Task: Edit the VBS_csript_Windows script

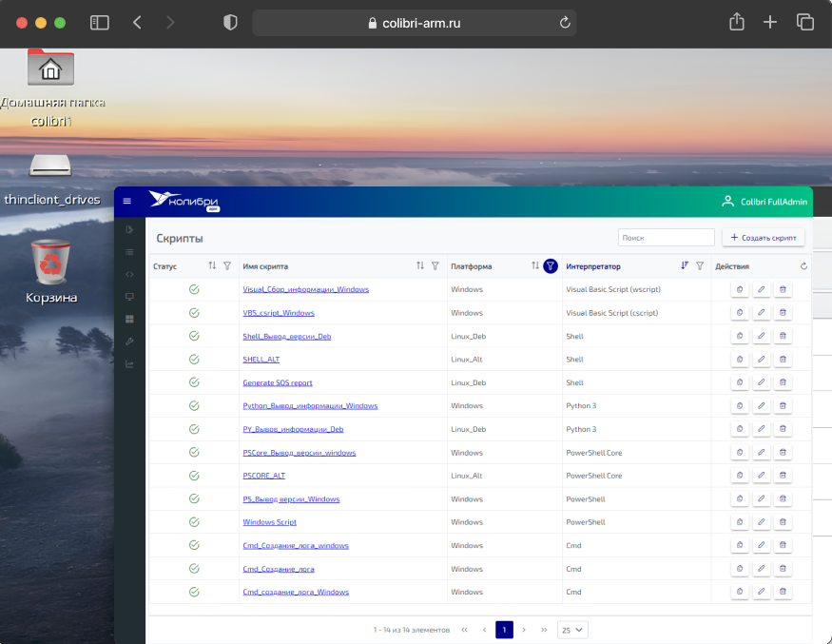Action: tap(761, 313)
